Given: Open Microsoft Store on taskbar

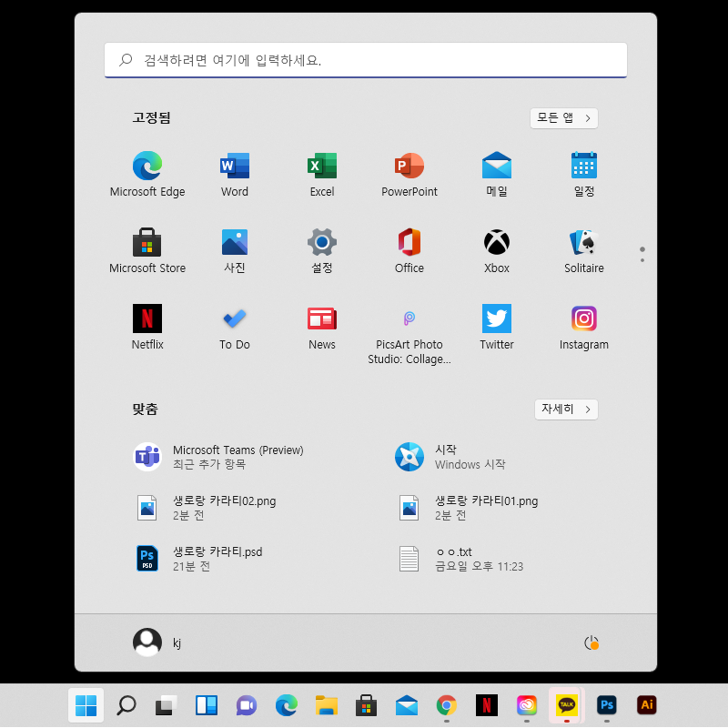Looking at the screenshot, I should [x=367, y=705].
